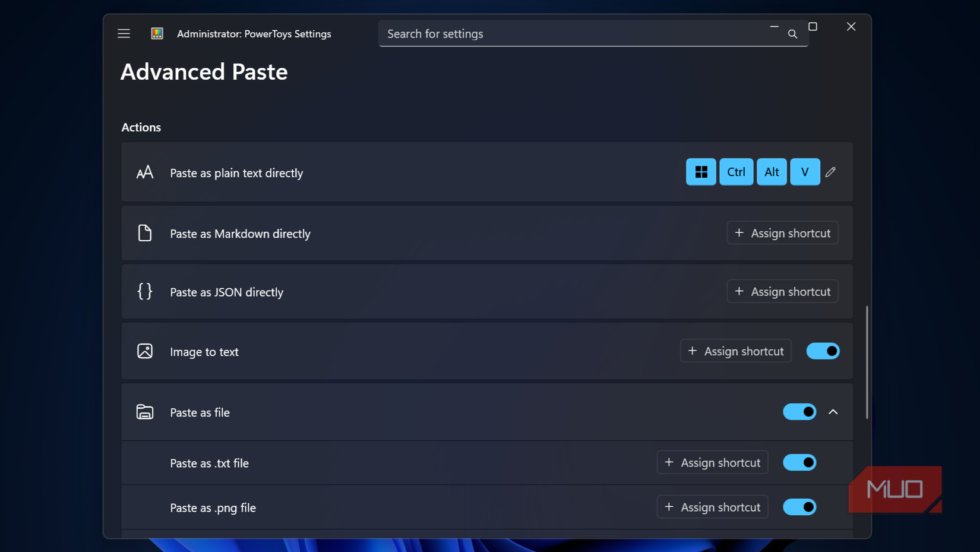Select the Paste as .png file label
The width and height of the screenshot is (980, 552).
[x=213, y=507]
